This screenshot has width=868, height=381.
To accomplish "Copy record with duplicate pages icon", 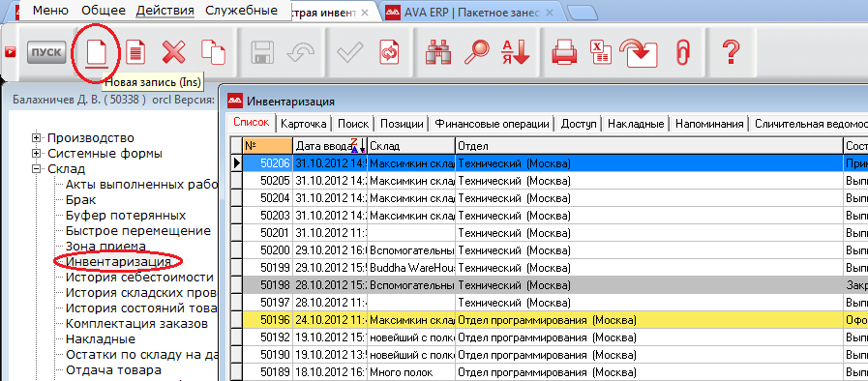I will 213,52.
